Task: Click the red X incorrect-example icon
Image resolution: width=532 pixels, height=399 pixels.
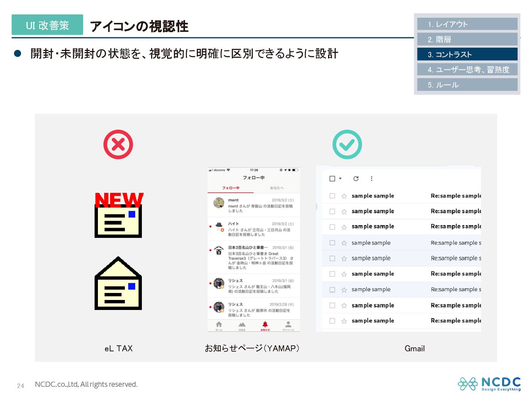Action: tap(118, 144)
